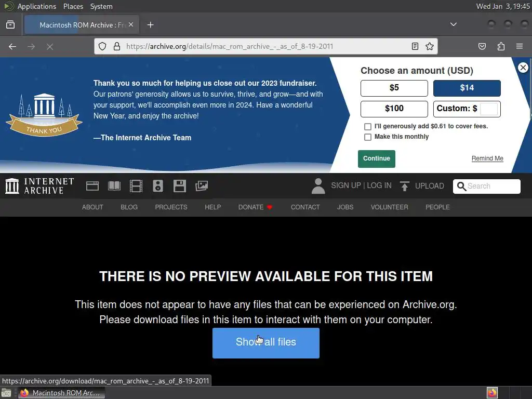Open the Audio speaker icon
Image resolution: width=532 pixels, height=399 pixels.
tap(158, 186)
